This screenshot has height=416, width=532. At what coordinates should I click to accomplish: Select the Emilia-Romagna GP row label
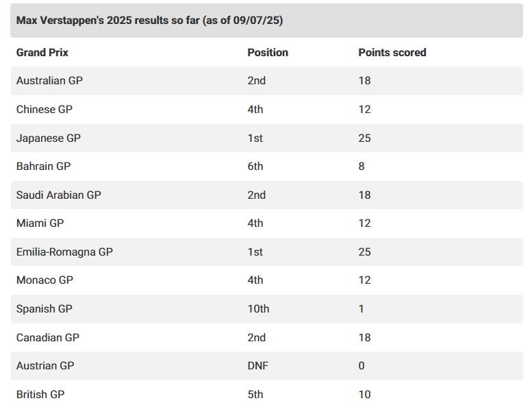click(64, 252)
